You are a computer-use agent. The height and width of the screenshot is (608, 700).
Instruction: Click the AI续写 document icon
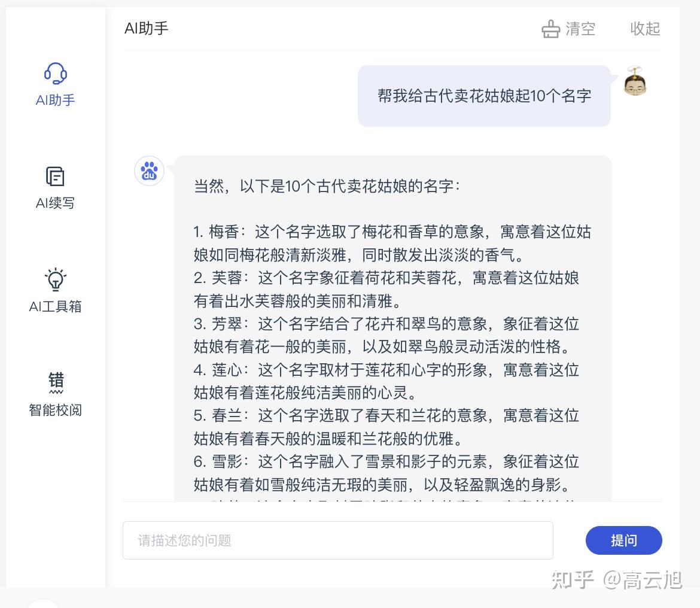55,177
